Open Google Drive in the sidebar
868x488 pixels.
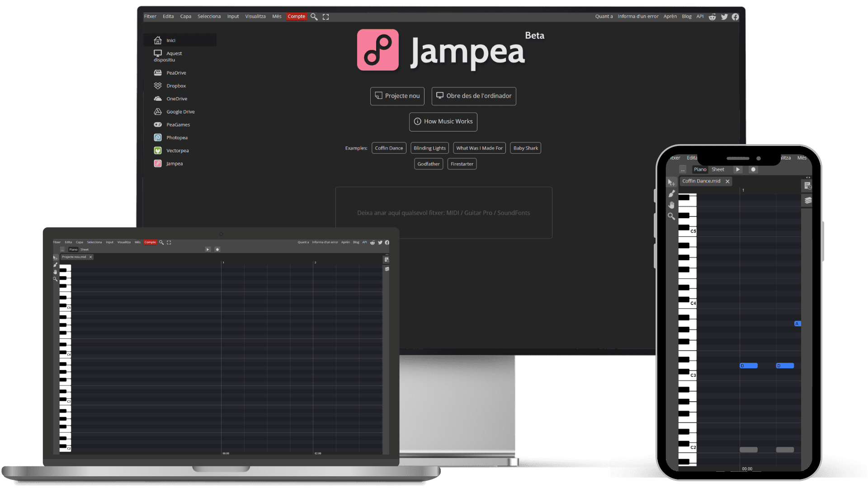point(180,112)
